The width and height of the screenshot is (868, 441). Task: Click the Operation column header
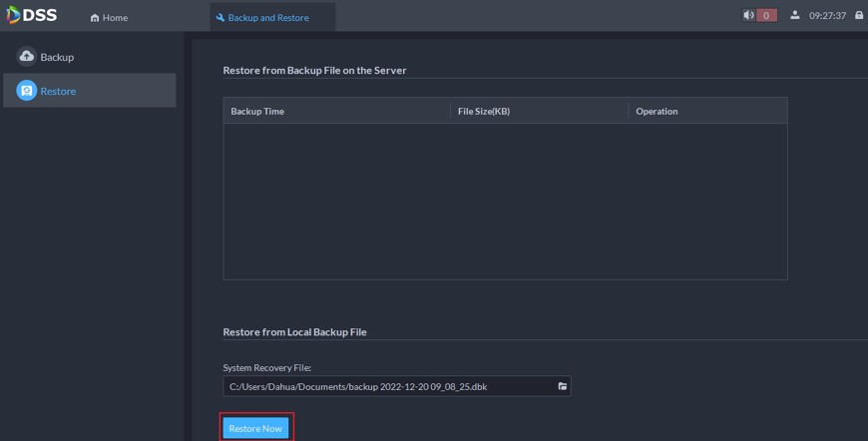pos(656,111)
